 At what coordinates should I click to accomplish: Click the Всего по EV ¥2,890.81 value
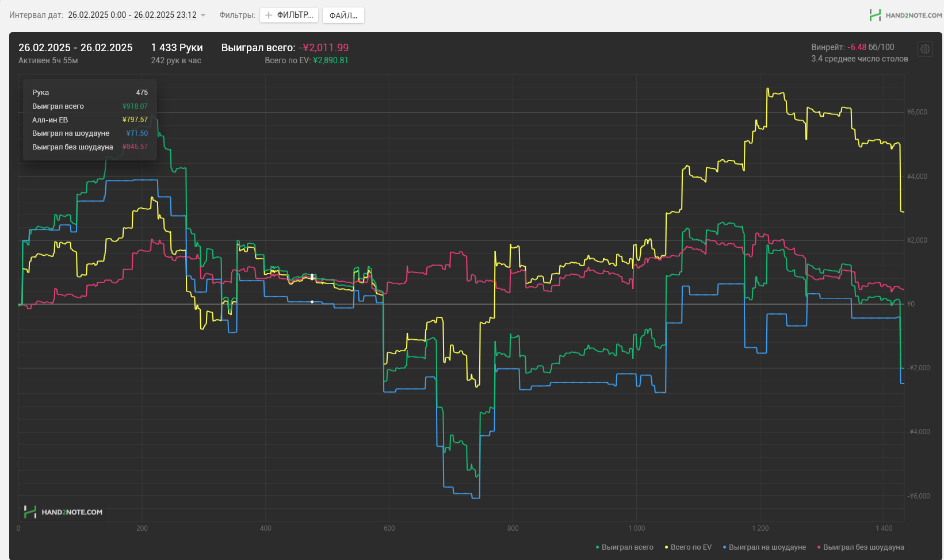[306, 60]
